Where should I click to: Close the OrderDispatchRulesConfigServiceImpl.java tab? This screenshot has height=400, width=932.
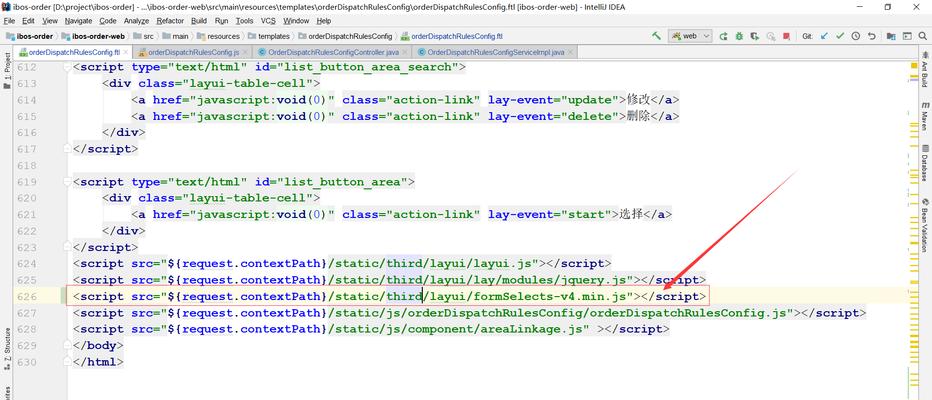coord(570,52)
